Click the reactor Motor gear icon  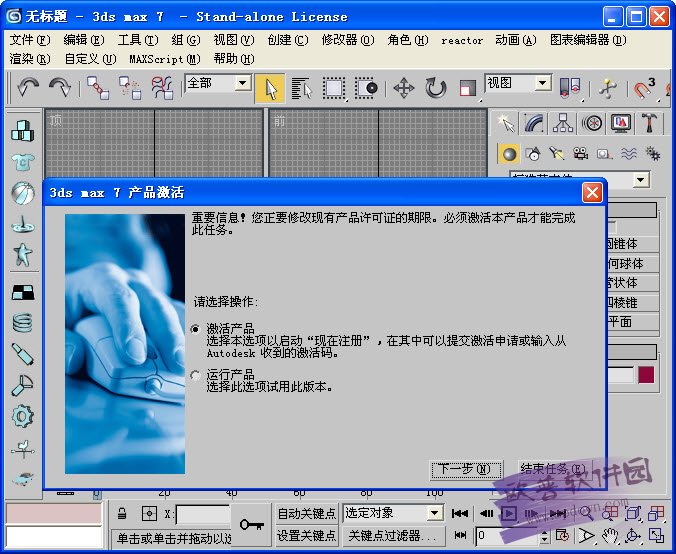click(x=22, y=416)
